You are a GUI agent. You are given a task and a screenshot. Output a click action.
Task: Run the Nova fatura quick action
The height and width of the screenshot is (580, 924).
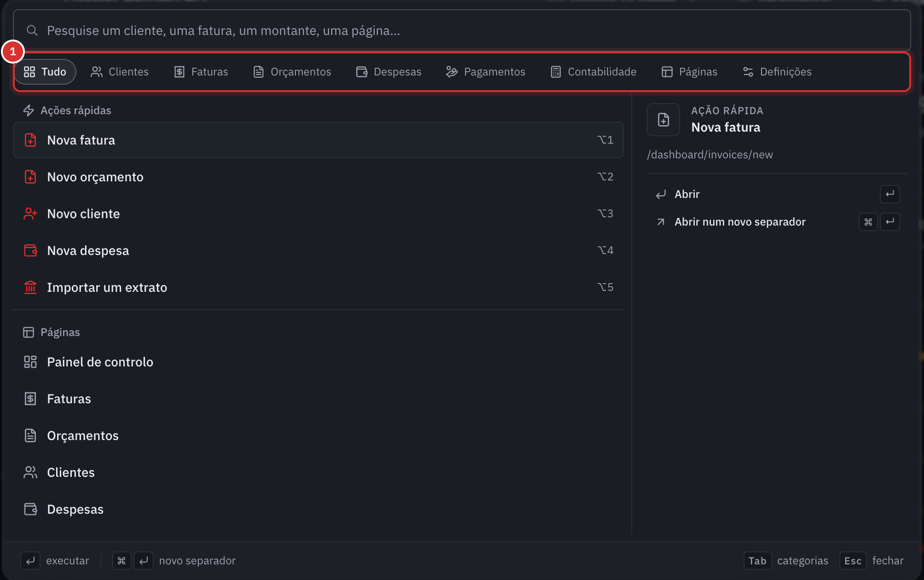click(318, 140)
